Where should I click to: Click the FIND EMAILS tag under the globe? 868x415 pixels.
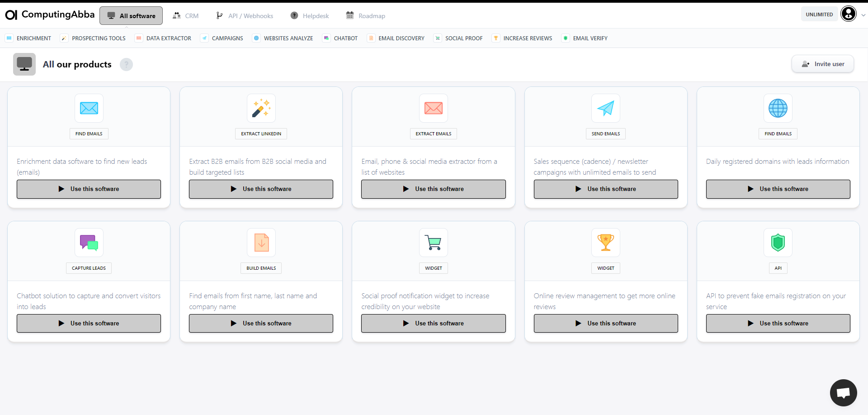click(x=778, y=134)
